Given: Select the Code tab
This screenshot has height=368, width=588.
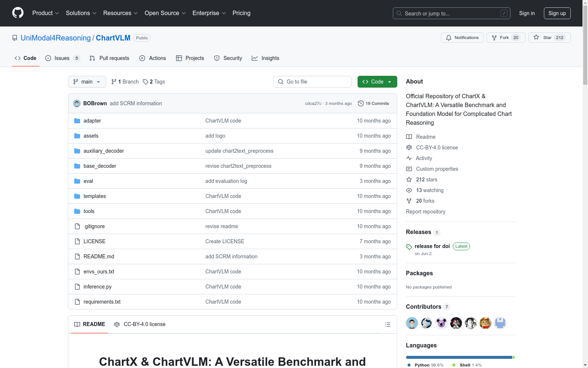Looking at the screenshot, I should (26, 58).
